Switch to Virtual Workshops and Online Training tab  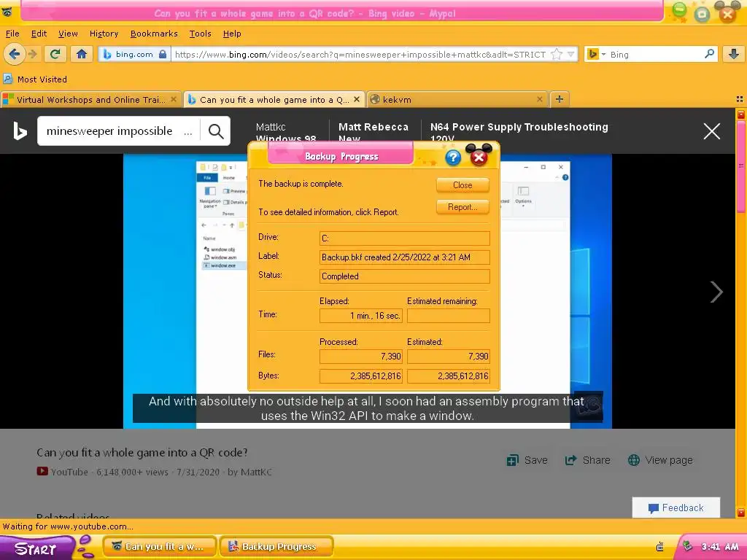pos(90,99)
